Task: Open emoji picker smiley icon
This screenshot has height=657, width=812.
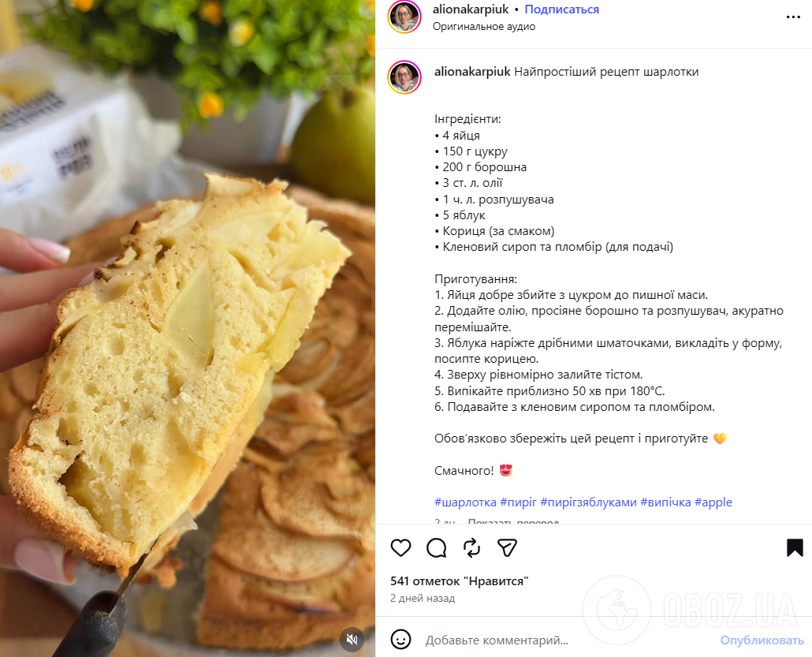Action: (x=400, y=640)
